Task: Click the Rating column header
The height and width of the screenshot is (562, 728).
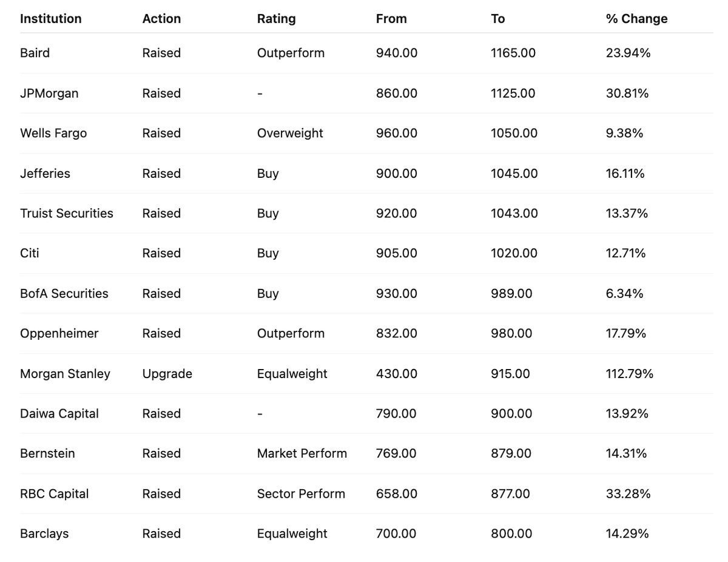Action: pyautogui.click(x=276, y=19)
